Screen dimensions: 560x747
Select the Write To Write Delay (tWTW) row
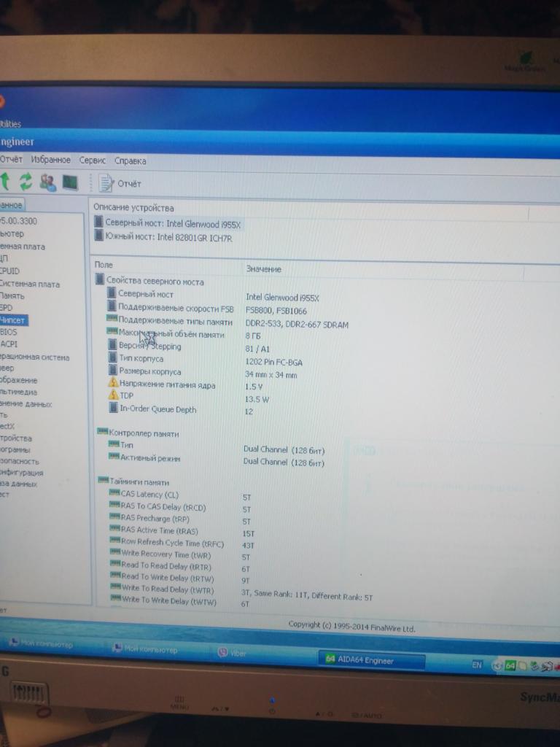[181, 602]
